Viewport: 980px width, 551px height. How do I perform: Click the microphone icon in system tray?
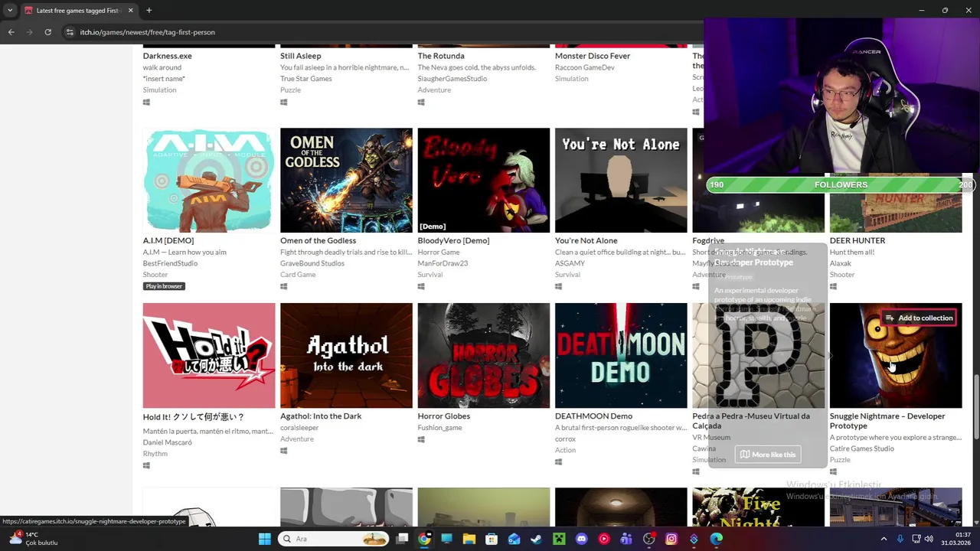[x=900, y=539]
